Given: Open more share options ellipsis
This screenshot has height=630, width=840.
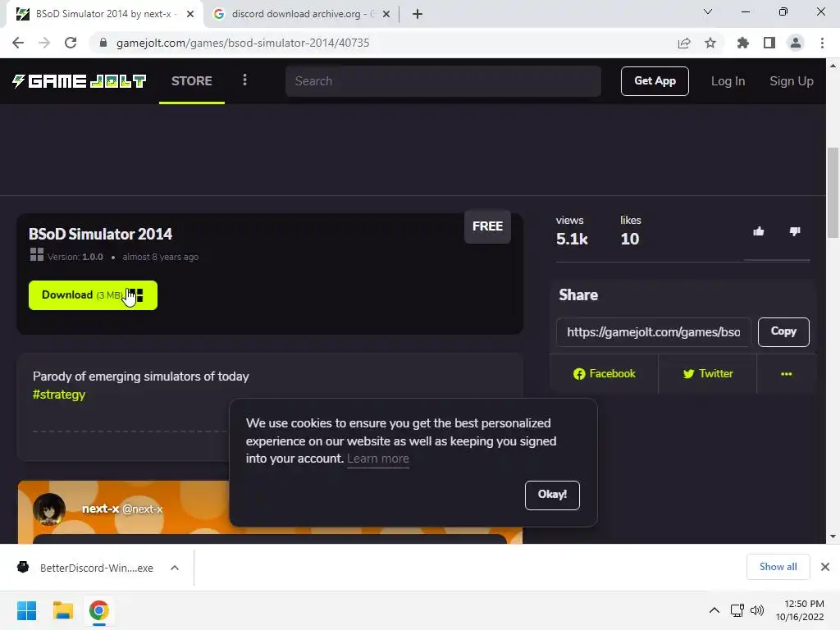Looking at the screenshot, I should tap(786, 374).
